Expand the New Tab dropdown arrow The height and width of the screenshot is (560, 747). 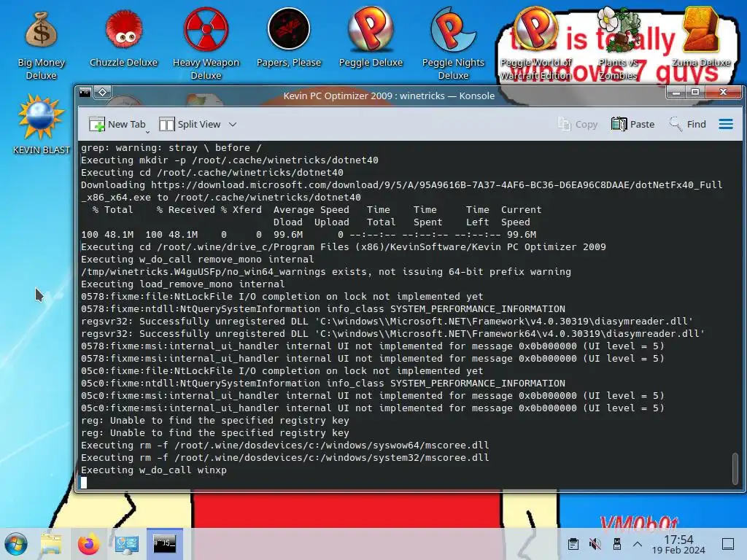(147, 131)
